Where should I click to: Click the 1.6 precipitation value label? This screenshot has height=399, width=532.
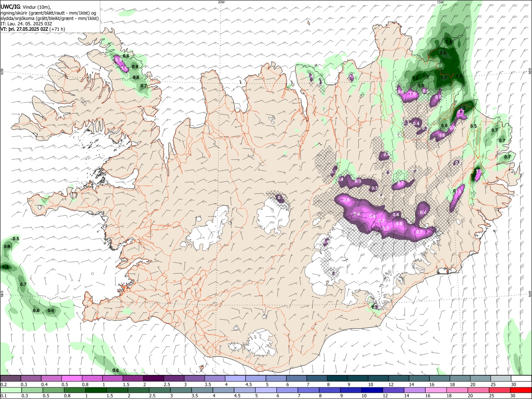coord(459,76)
